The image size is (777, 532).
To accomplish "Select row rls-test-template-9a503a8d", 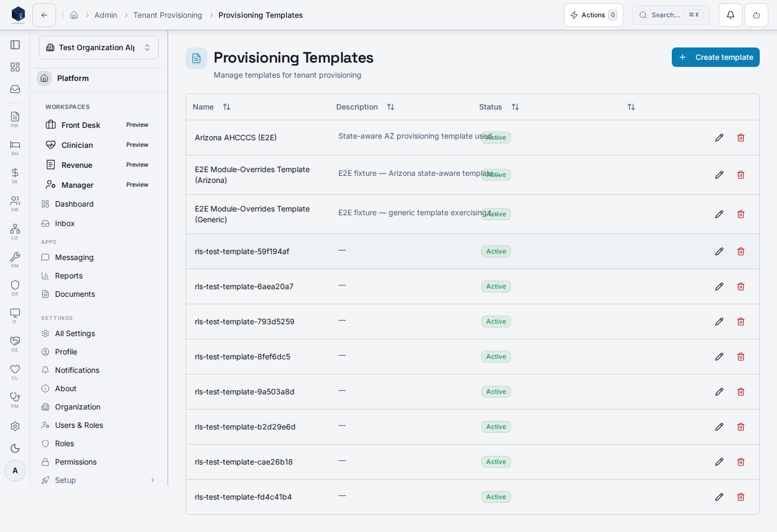I will 473,392.
